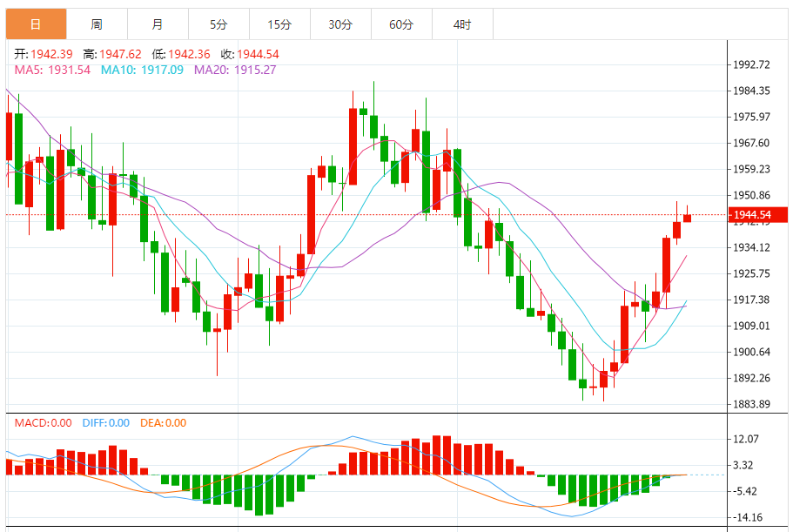
Task: Click the 1950.86 price axis label
Action: 751,195
